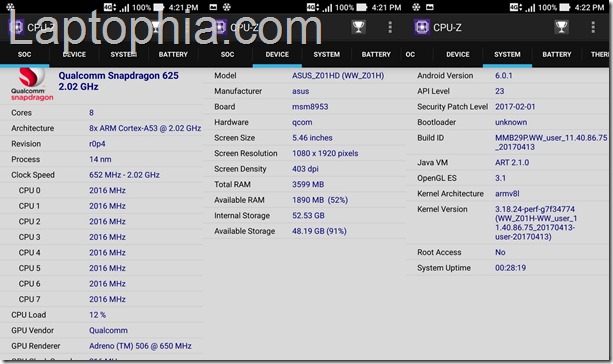Select the '2016 MHz' value for CPU 7

(x=107, y=299)
